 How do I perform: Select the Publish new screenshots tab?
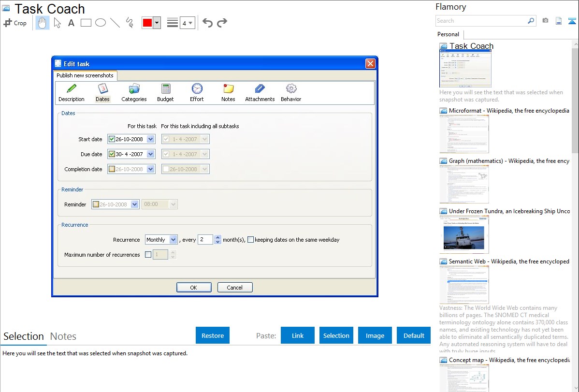(85, 75)
